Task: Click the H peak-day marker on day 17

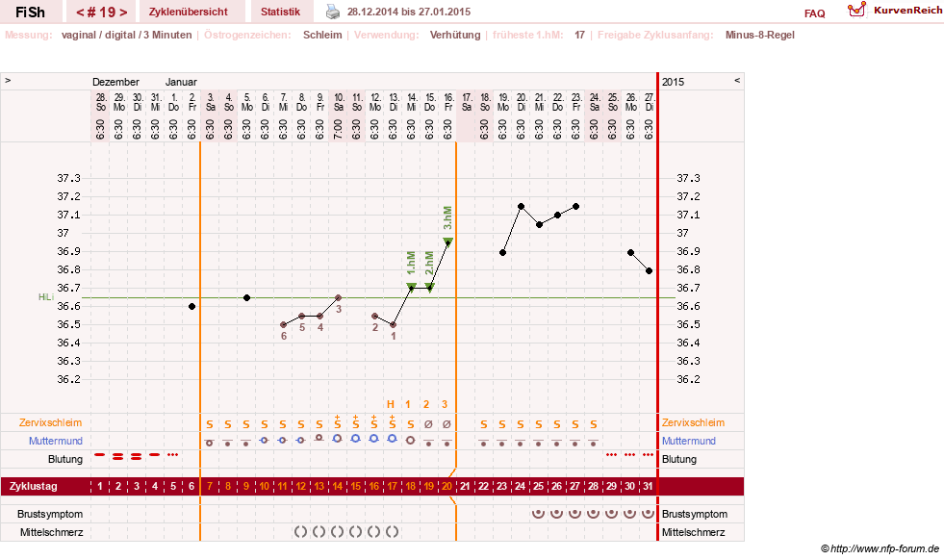Action: (x=391, y=405)
